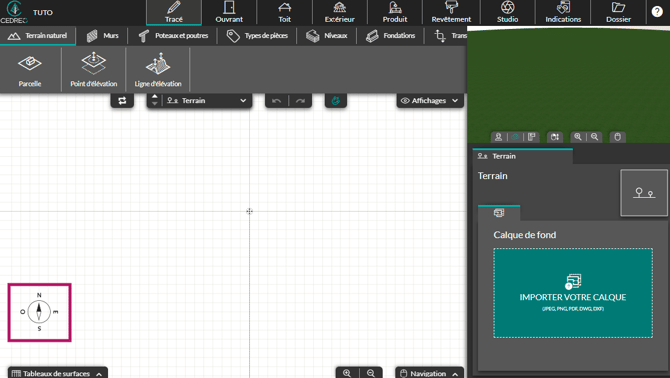
Task: Zoom out on the 3D view
Action: pos(594,137)
